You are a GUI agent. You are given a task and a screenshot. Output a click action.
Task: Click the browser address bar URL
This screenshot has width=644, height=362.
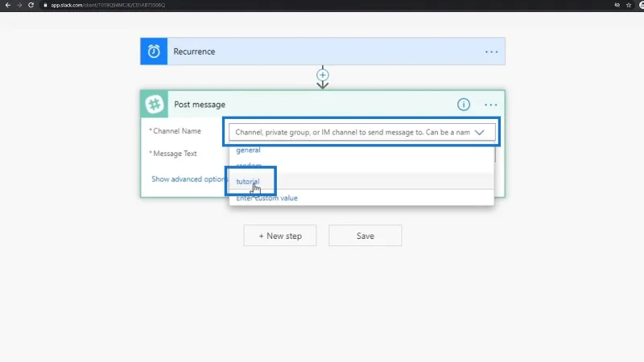pyautogui.click(x=108, y=5)
